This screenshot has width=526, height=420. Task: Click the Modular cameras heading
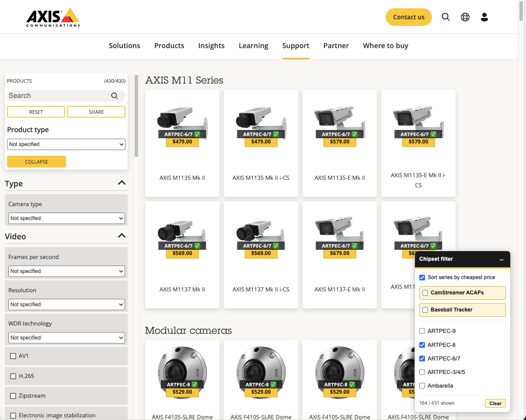[188, 330]
